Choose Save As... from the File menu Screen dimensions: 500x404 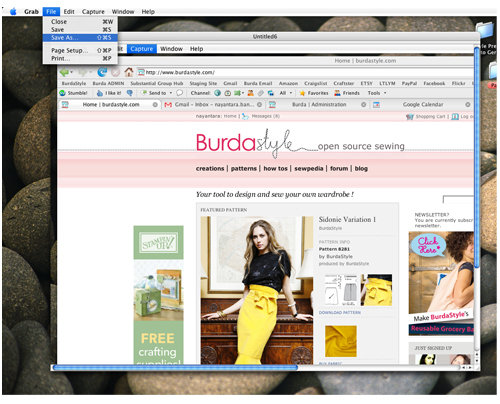pos(80,38)
